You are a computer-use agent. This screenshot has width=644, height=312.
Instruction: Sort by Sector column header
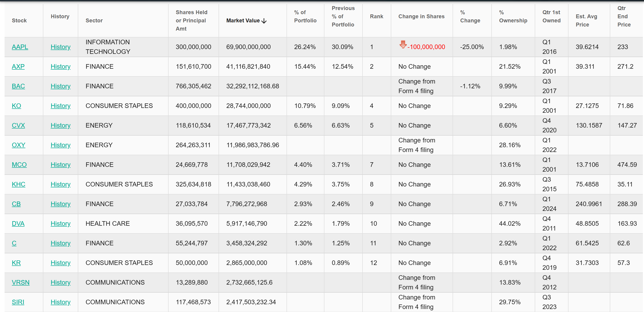click(94, 21)
